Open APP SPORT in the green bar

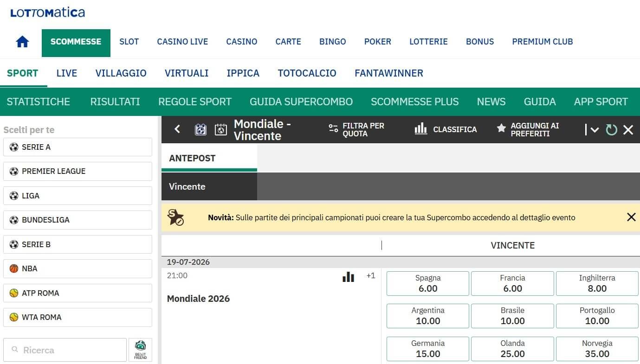[601, 102]
